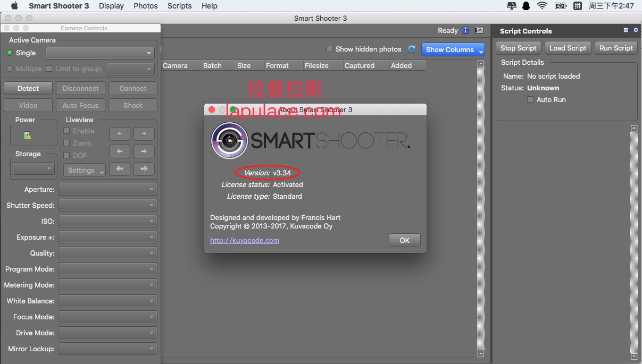The image size is (642, 364).
Task: Undock the Script Controls panel with float icon
Action: [626, 31]
